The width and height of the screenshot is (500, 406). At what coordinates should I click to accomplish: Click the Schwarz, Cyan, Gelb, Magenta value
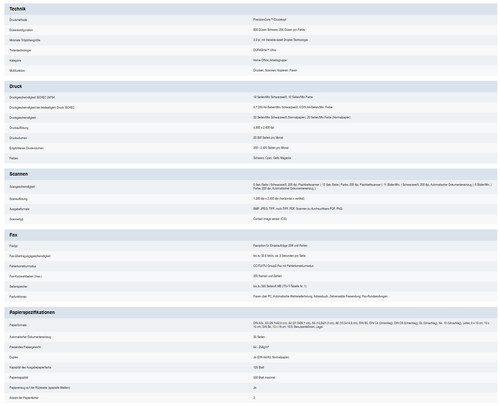pos(272,158)
